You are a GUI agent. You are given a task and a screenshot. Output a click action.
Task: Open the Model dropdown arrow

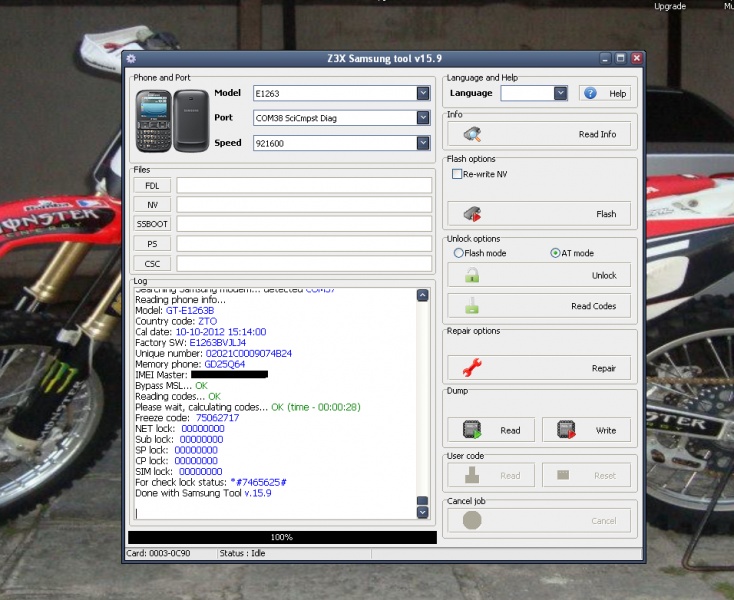coord(423,93)
